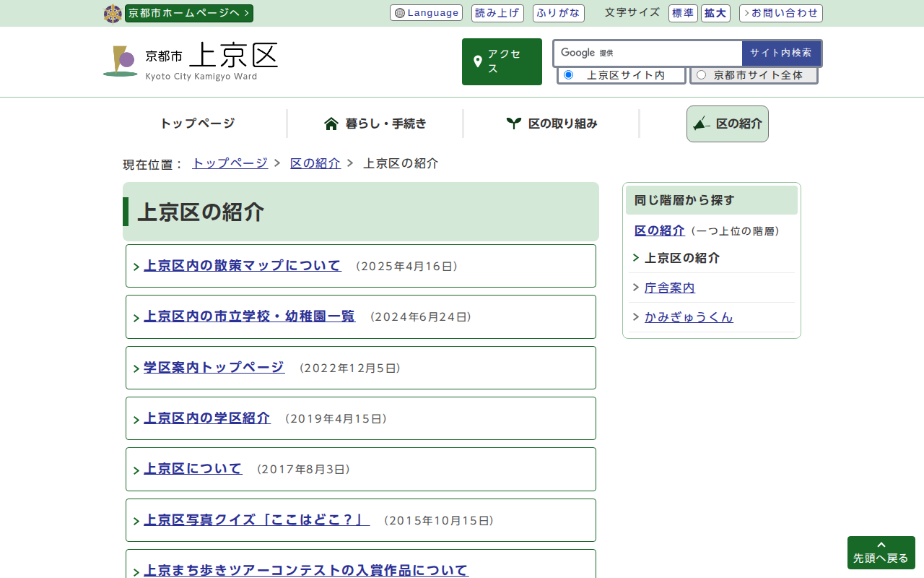The image size is (924, 578).
Task: Open 上京区内の散策マップについて link
Action: [x=242, y=266]
